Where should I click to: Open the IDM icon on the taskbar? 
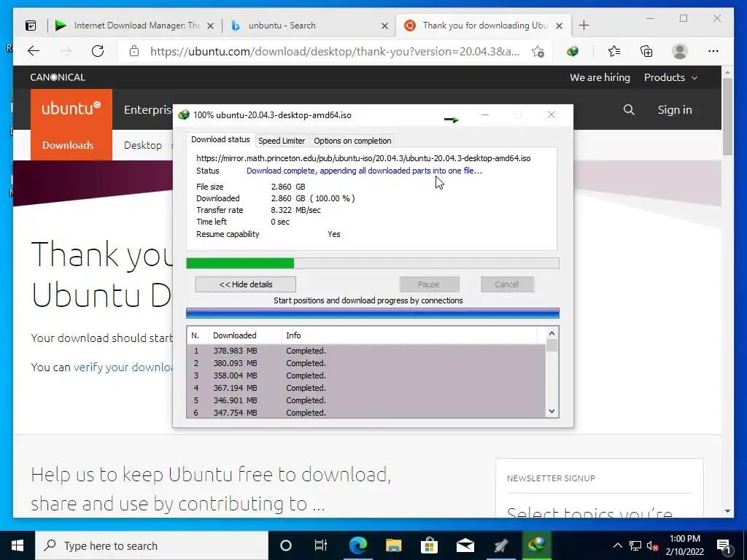(536, 545)
